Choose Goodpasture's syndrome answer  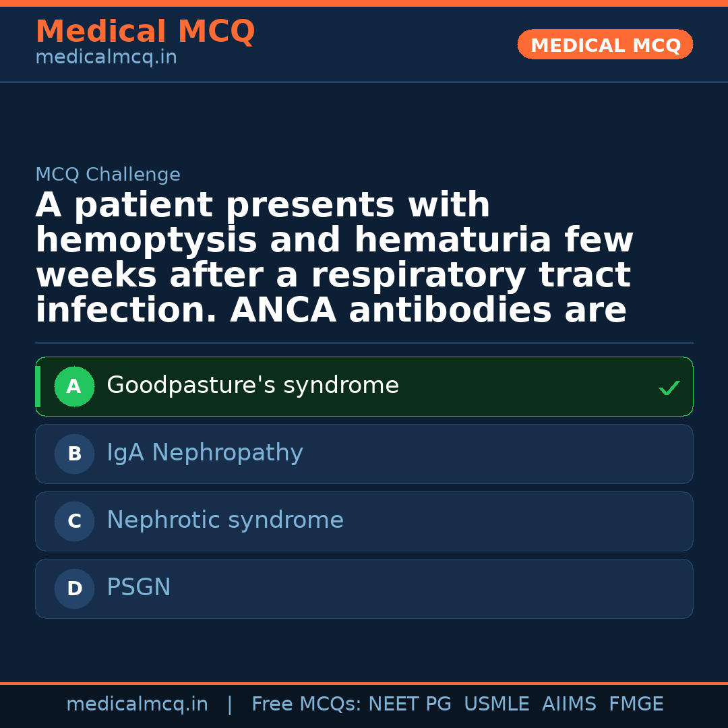pyautogui.click(x=253, y=386)
